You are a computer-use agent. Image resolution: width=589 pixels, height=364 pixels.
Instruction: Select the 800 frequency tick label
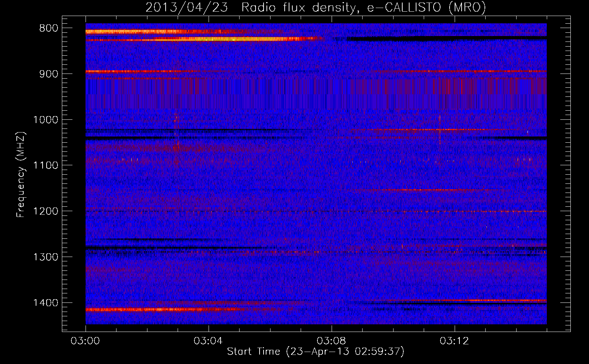48,28
